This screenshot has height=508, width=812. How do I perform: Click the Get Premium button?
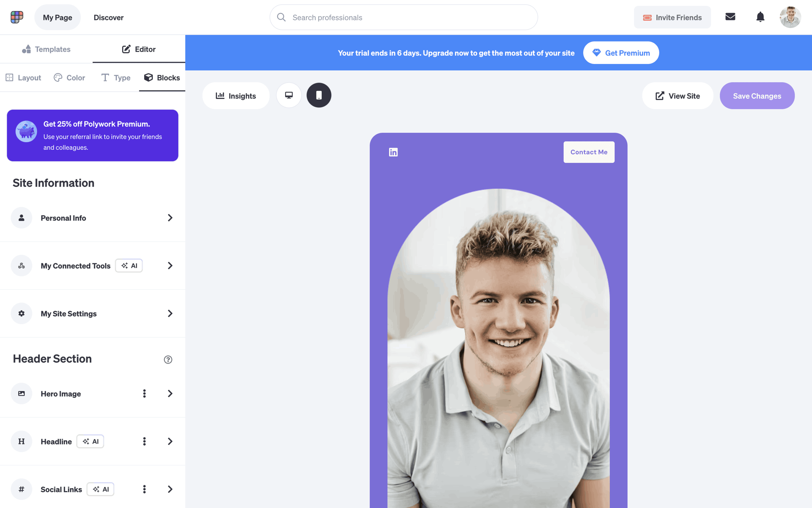click(x=621, y=53)
